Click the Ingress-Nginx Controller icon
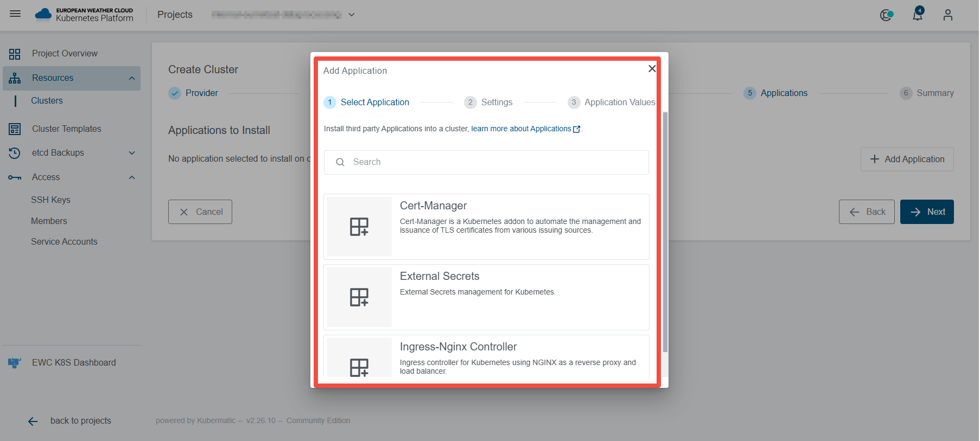Screen dimensions: 980x441 (x=359, y=367)
